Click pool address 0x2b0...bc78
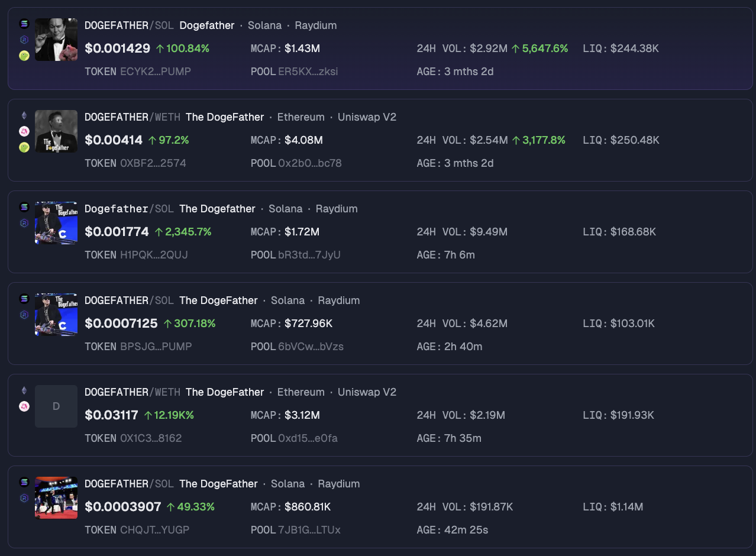The height and width of the screenshot is (556, 756). pos(310,163)
